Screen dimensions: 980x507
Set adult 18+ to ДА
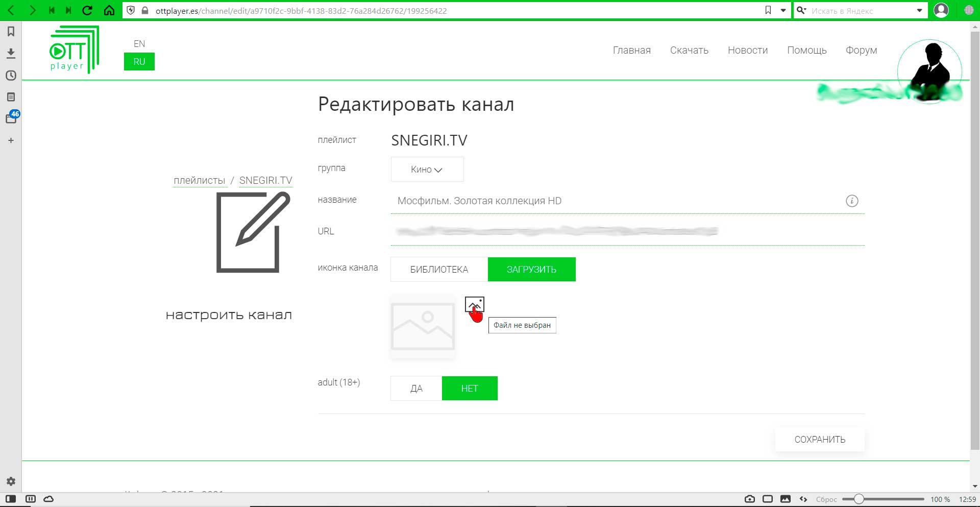click(x=416, y=389)
